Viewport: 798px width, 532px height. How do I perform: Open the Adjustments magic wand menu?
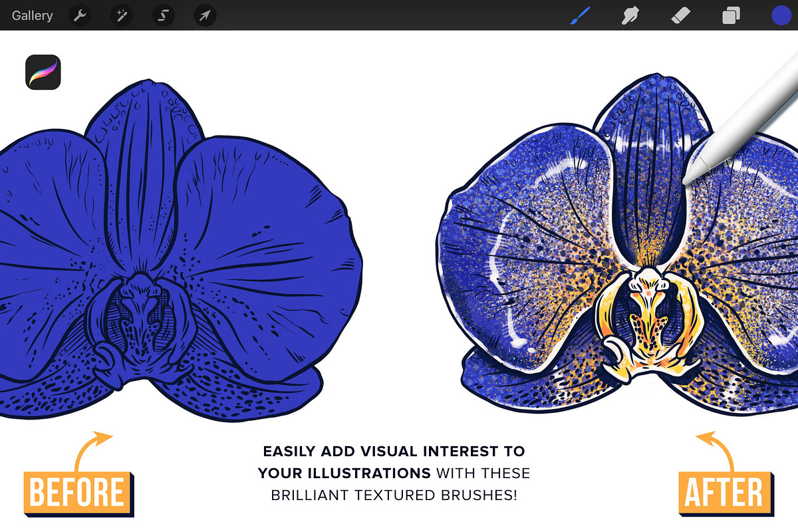pos(122,15)
